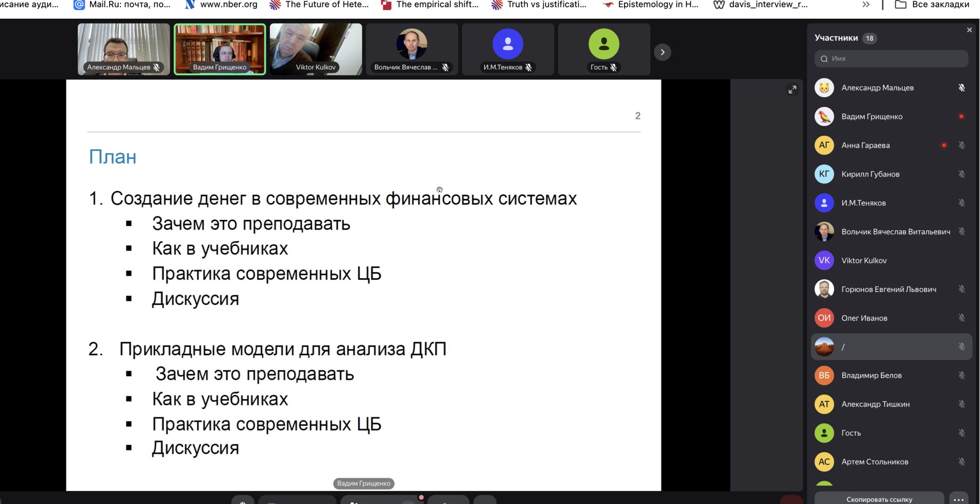This screenshot has height=504, width=980.
Task: Close the Участники participants panel
Action: coord(969,30)
